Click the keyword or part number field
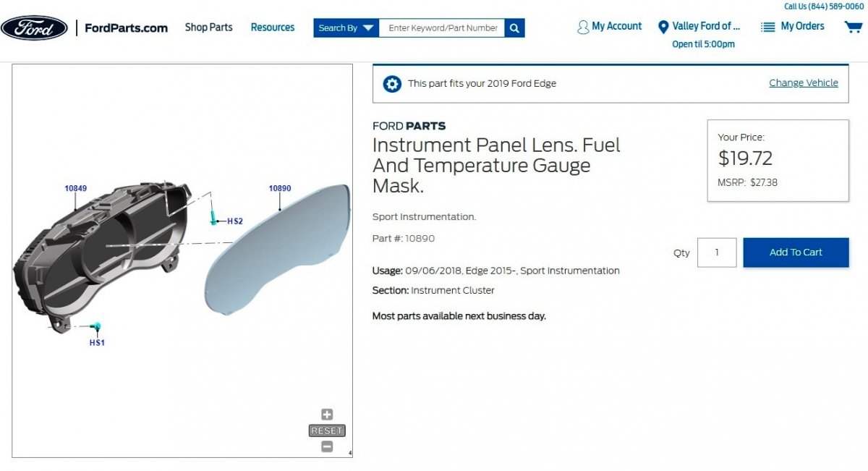 point(442,28)
